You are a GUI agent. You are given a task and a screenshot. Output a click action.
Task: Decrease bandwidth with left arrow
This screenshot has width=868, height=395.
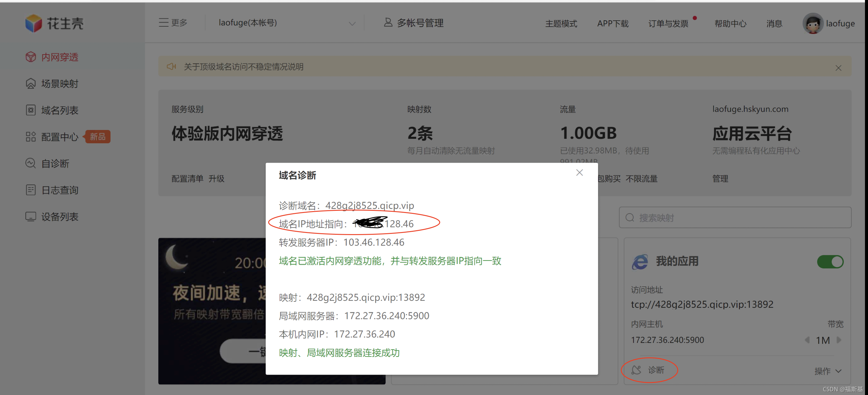point(807,340)
